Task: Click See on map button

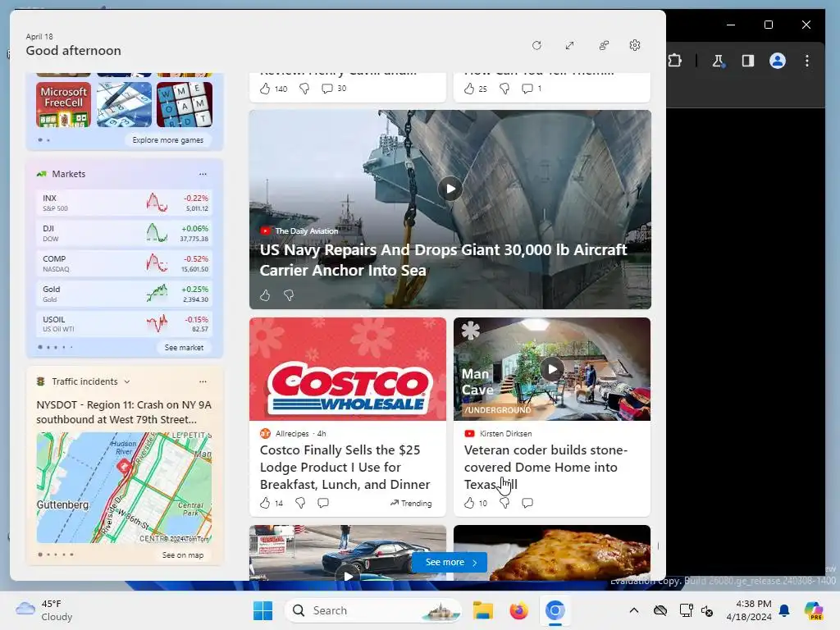Action: 183,555
